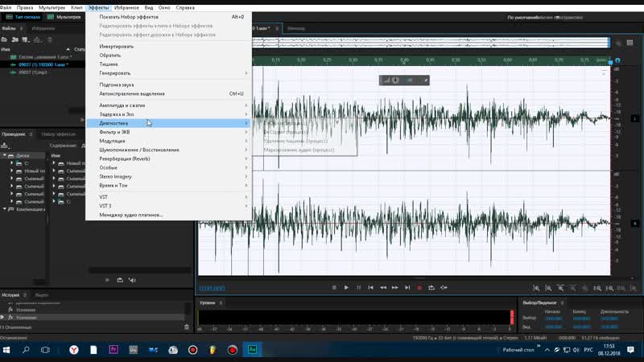Choose Менеджер аудио плагинов menu entry
Image resolution: width=644 pixels, height=362 pixels.
(x=169, y=215)
